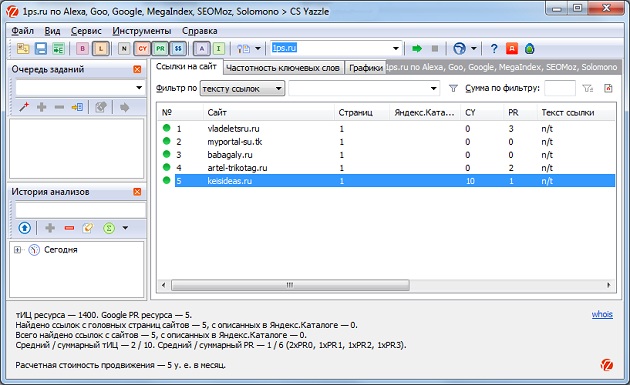Toggle the CY parameter button

point(142,49)
